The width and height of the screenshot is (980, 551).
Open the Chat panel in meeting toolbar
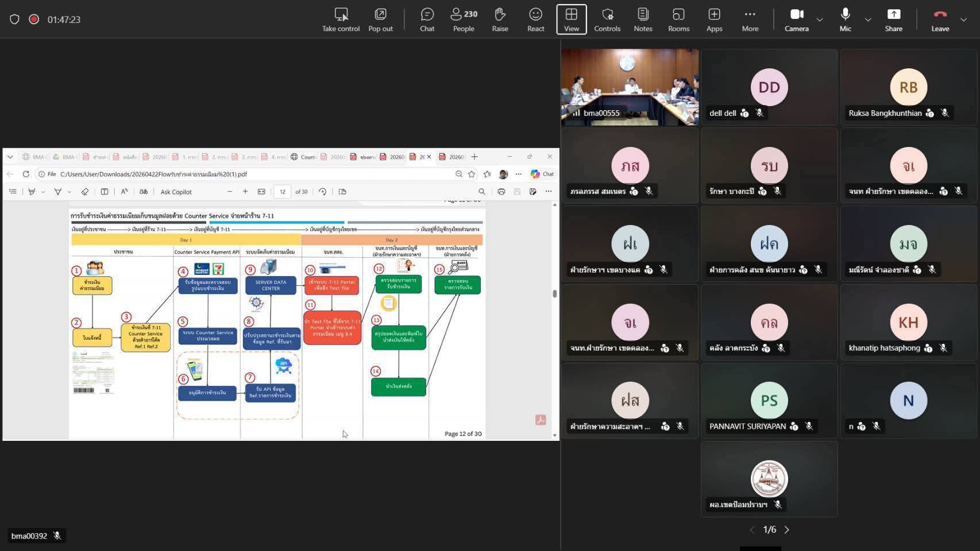point(427,20)
